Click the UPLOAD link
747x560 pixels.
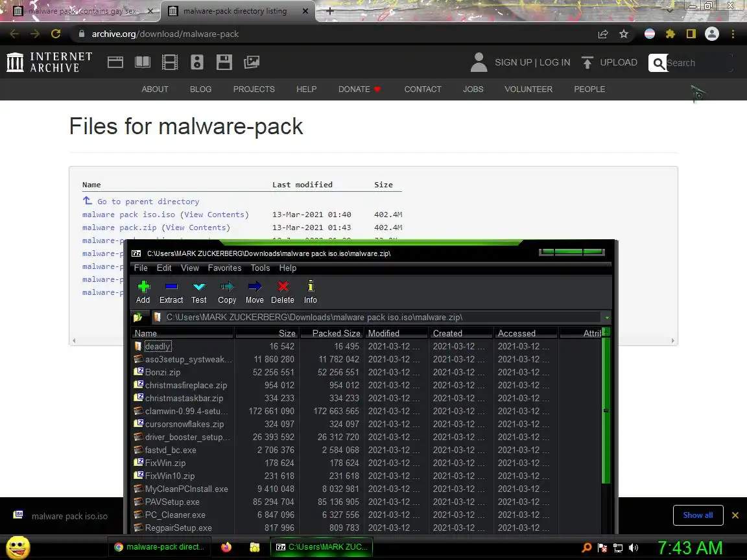619,62
